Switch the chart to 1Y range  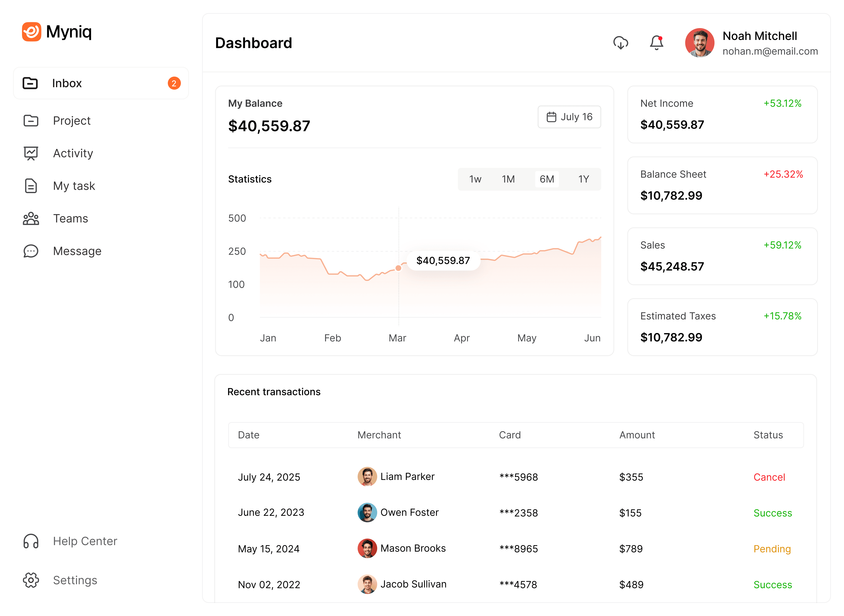[x=583, y=179]
